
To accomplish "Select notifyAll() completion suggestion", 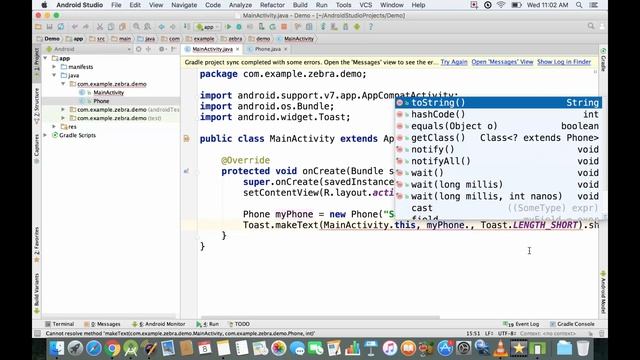I will click(x=498, y=161).
